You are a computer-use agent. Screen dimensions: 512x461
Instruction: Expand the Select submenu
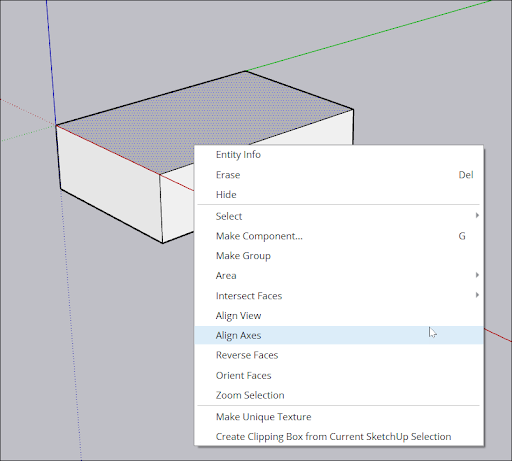(x=338, y=216)
